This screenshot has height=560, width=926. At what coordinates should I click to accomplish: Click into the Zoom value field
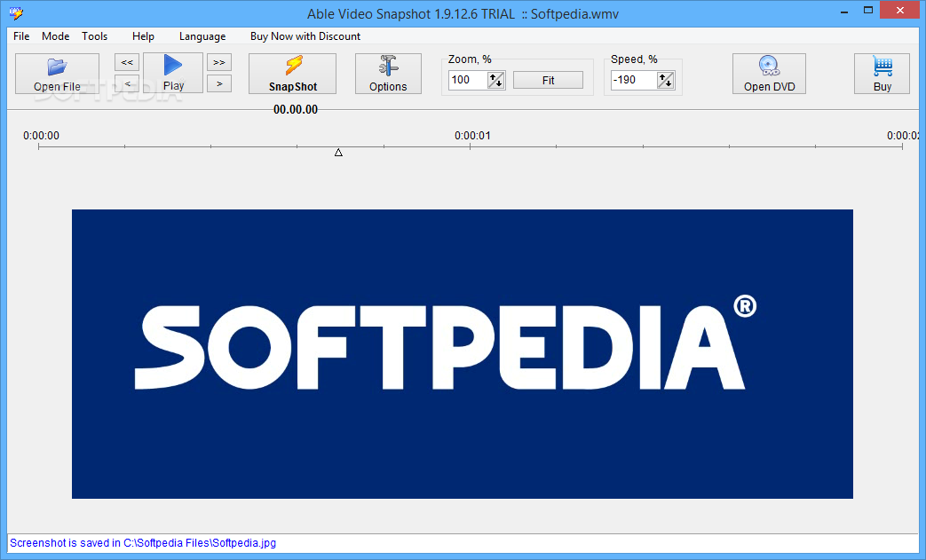tap(468, 80)
